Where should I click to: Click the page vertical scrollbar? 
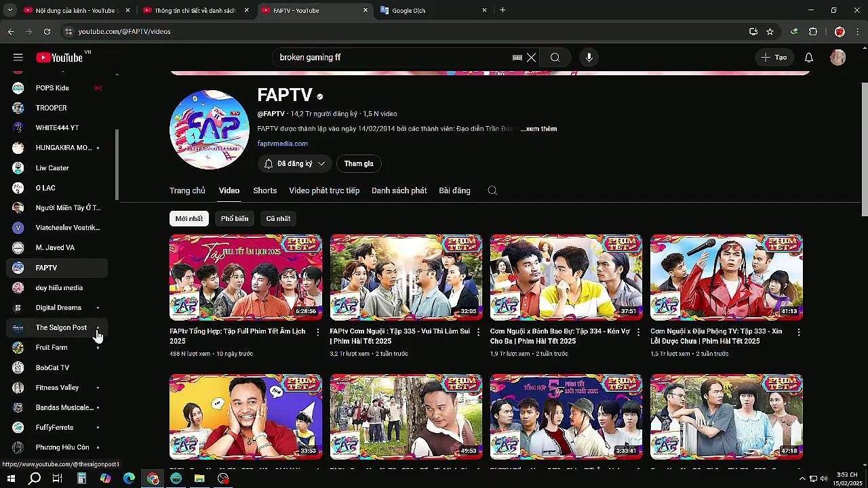864,148
